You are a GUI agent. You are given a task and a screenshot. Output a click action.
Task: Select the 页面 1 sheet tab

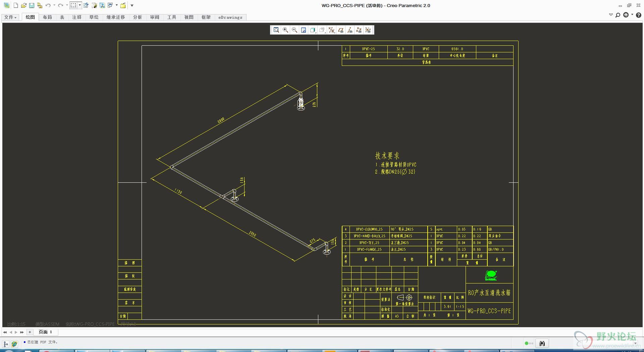click(x=45, y=332)
